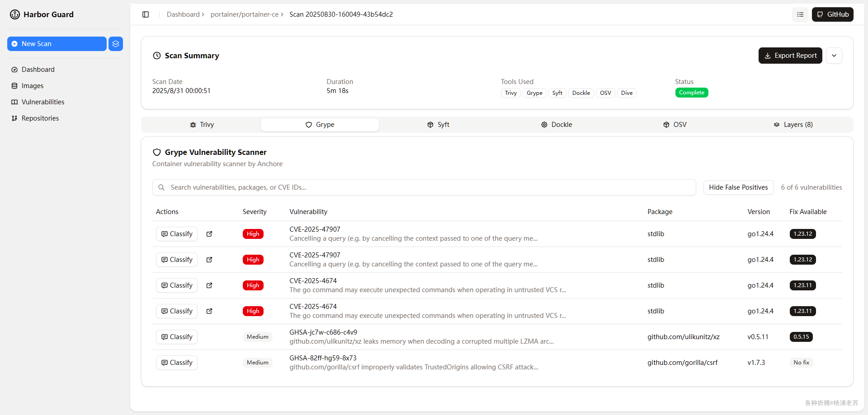868x415 pixels.
Task: Click the 0.5.15 fix version badge
Action: coord(801,337)
